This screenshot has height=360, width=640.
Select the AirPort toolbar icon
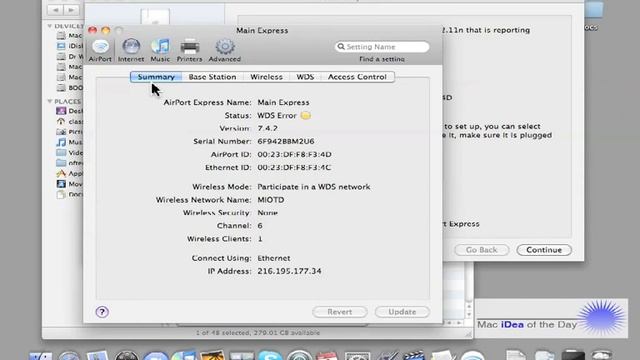coord(100,50)
